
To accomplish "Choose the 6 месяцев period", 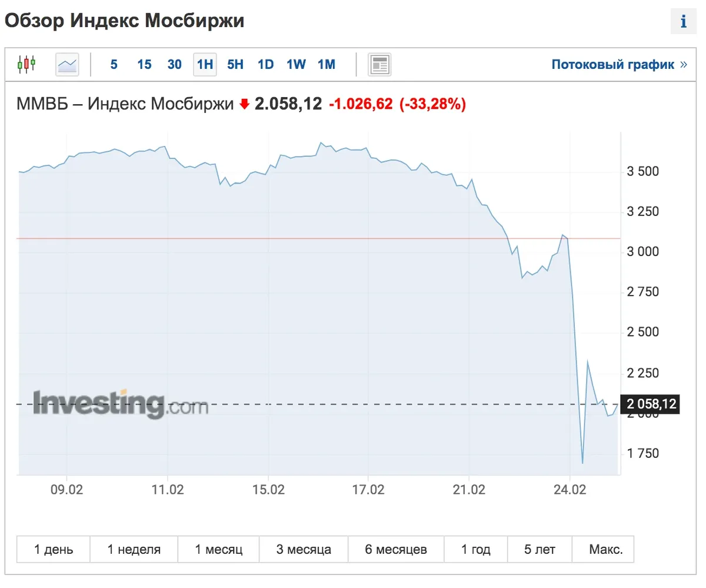I will tap(396, 550).
